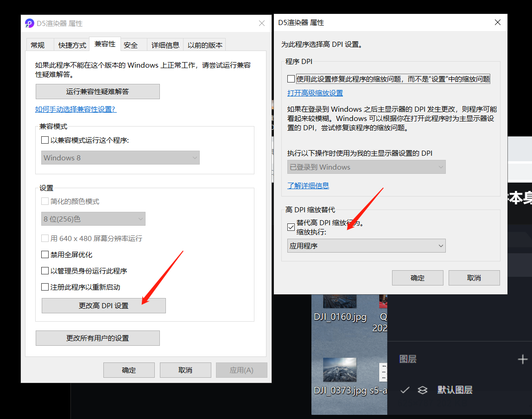The height and width of the screenshot is (419, 532).
Task: Check 禁用全屏优化 option
Action: coord(45,254)
